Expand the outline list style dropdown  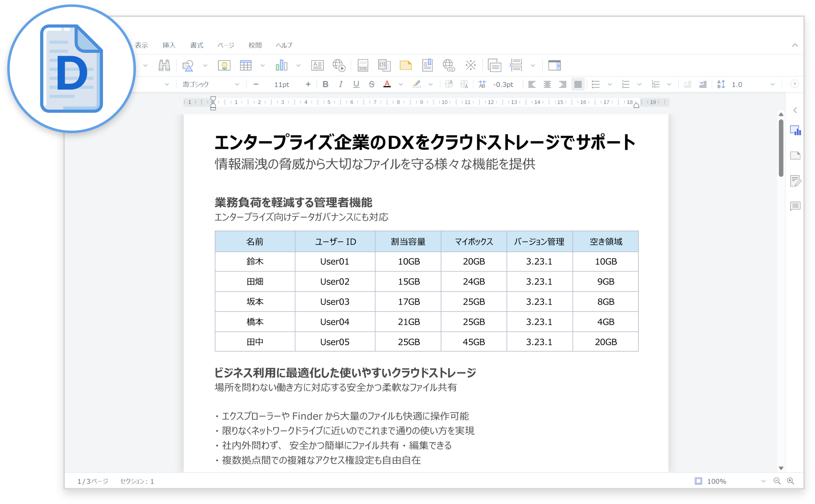point(669,84)
